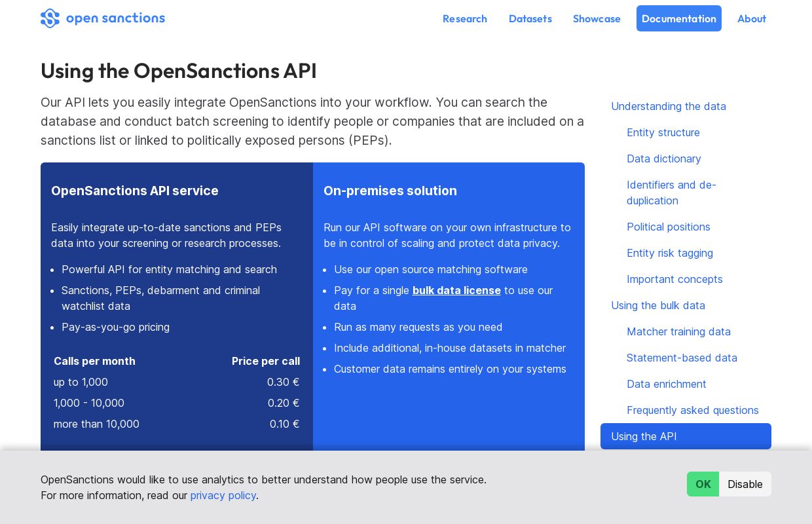Click the OpenSanctions logo icon
812x524 pixels.
(50, 18)
